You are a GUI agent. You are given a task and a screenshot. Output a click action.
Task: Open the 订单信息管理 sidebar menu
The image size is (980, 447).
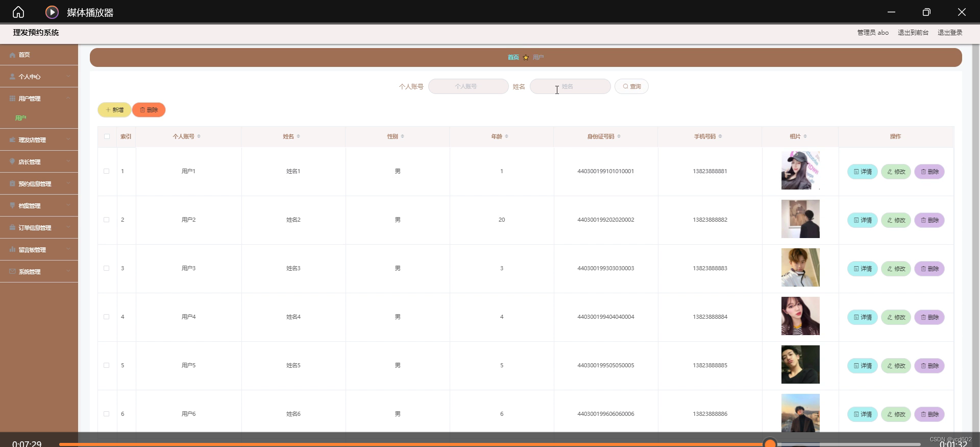click(x=39, y=228)
